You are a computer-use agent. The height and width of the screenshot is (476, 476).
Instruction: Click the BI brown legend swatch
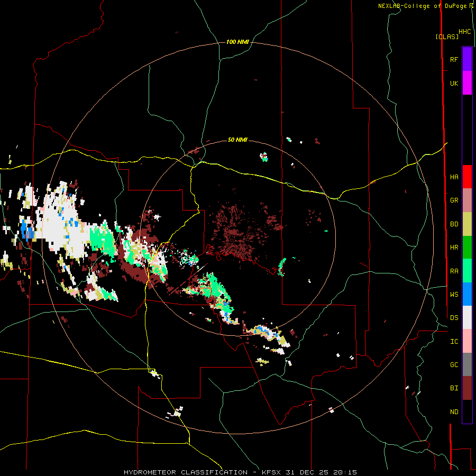tap(467, 388)
